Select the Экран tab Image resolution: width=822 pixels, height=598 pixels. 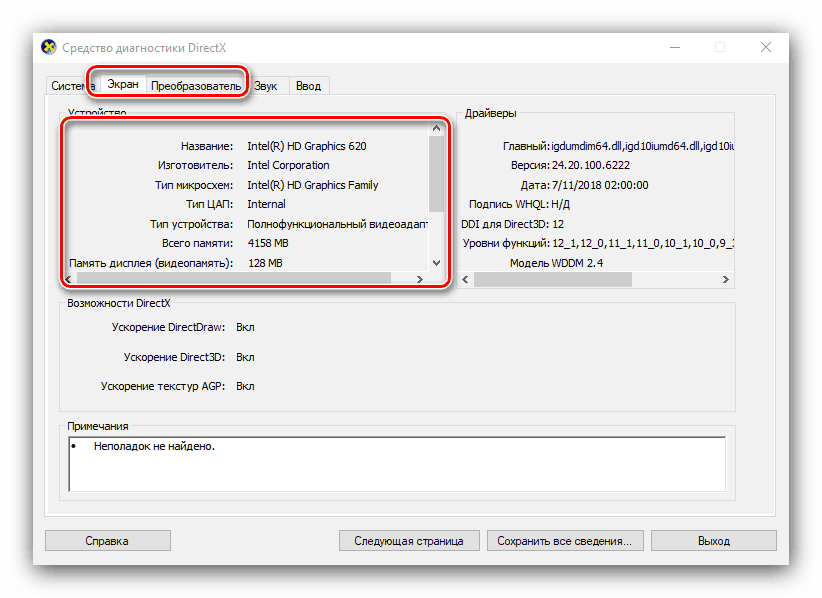tap(123, 84)
